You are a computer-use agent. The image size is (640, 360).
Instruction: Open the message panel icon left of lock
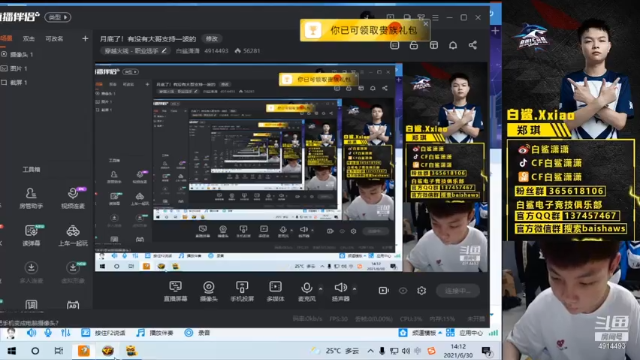(x=394, y=45)
